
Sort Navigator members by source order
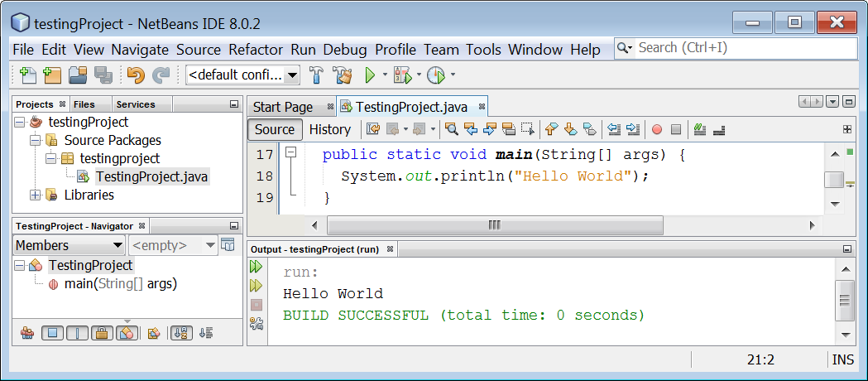[206, 333]
